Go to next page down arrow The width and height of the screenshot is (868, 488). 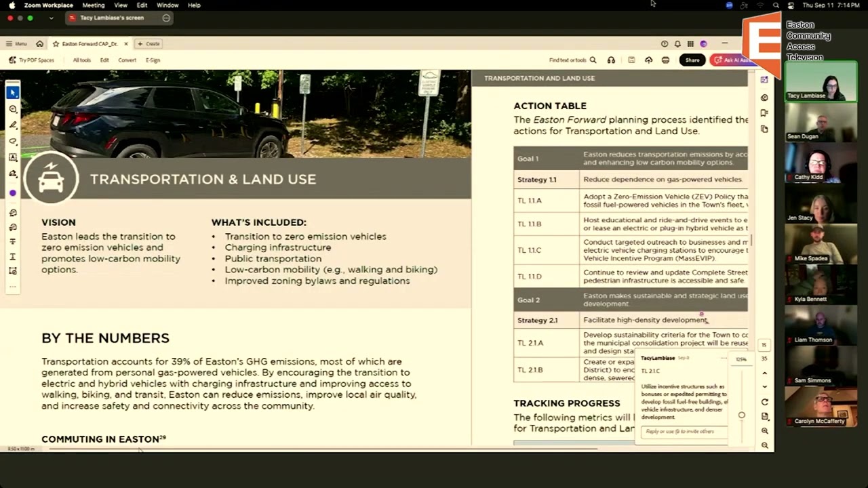click(x=764, y=387)
